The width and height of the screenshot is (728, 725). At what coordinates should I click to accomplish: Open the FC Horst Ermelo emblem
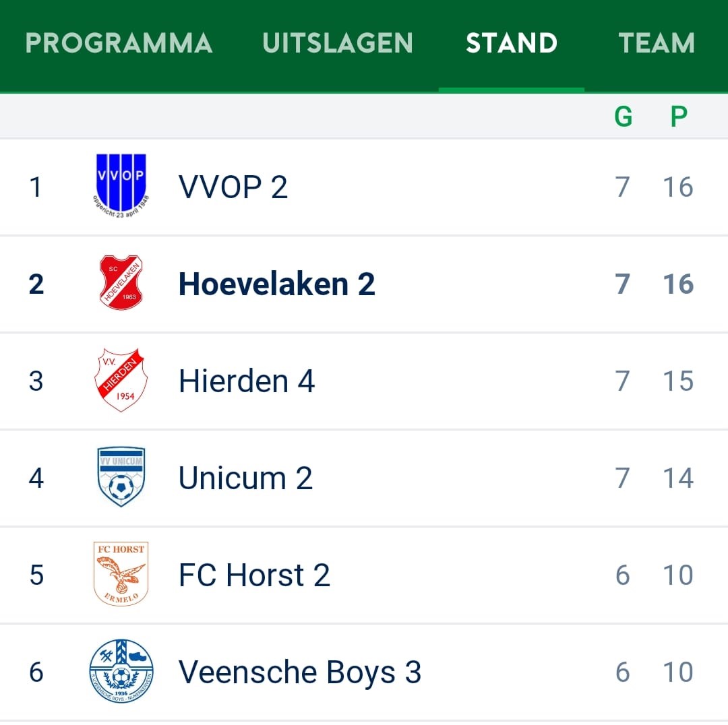(x=121, y=573)
